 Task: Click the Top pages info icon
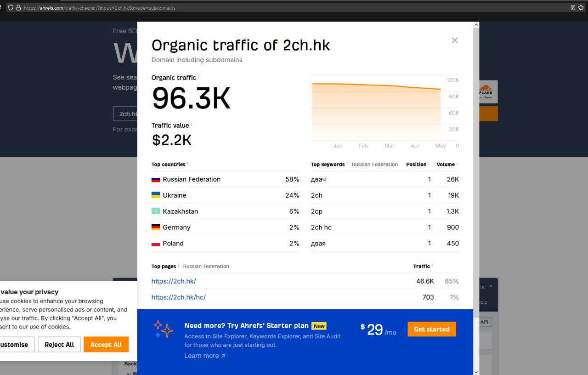178,266
